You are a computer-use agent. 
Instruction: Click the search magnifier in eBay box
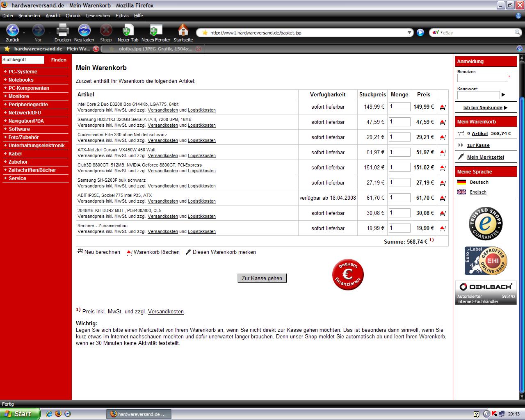click(x=518, y=32)
